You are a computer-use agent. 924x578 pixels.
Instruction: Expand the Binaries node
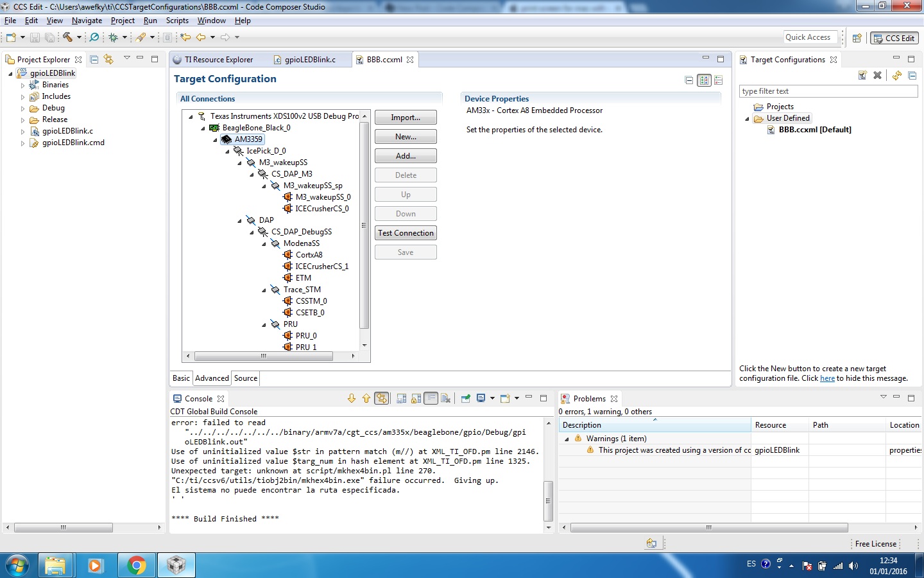click(x=23, y=85)
